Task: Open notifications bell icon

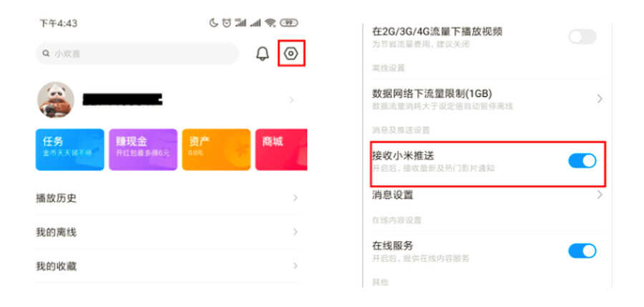Action: point(263,54)
